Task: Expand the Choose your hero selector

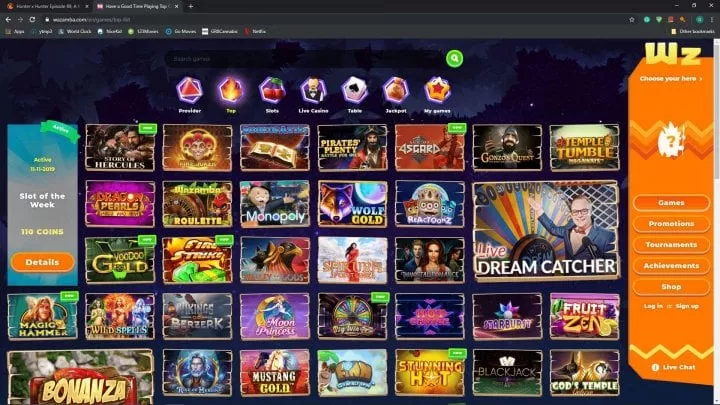Action: coord(671,78)
